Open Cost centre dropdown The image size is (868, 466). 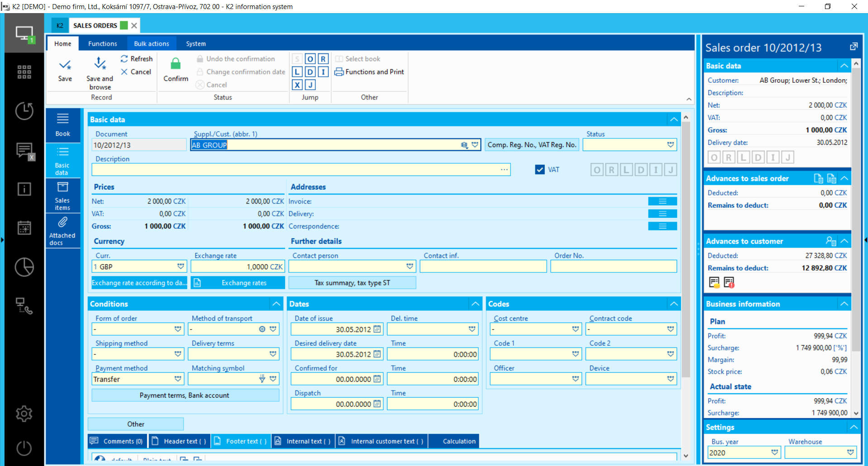point(575,329)
